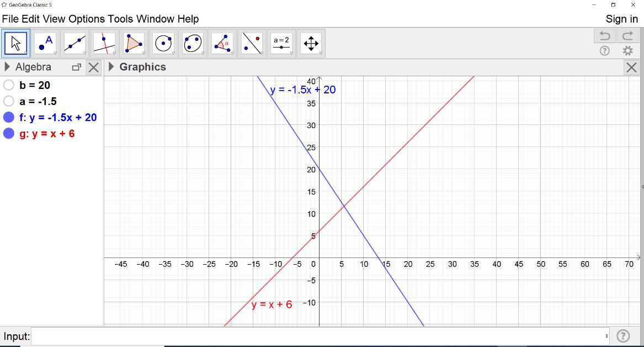This screenshot has height=347, width=644.
Task: Open the Tools menu
Action: (x=120, y=19)
